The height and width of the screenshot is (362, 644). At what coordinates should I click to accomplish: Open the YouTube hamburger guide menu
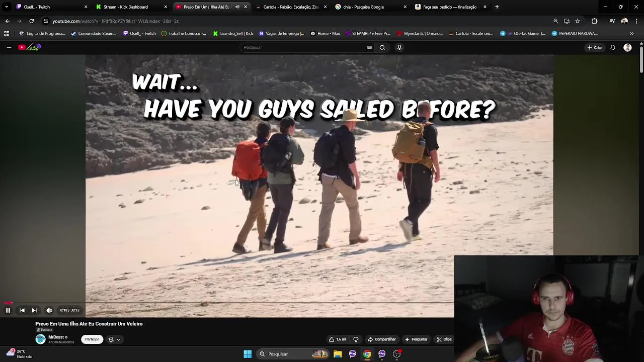click(9, 47)
